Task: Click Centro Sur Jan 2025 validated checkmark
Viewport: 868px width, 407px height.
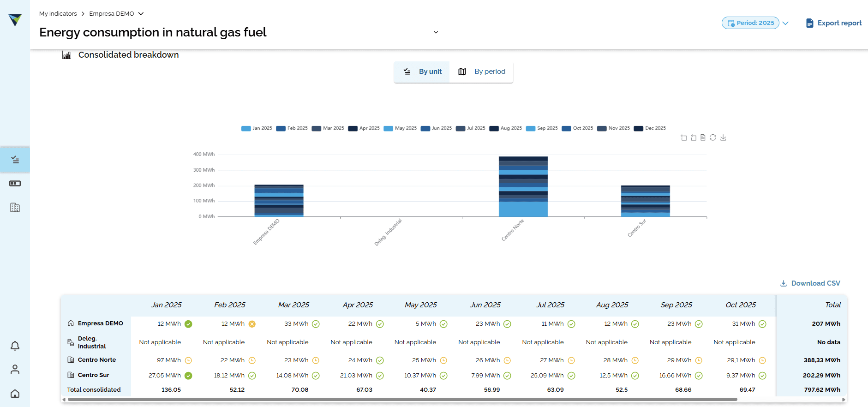Action: (188, 376)
